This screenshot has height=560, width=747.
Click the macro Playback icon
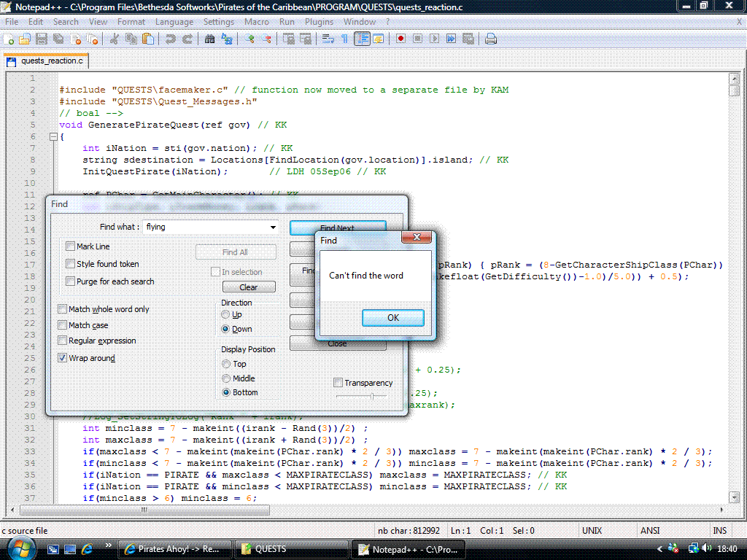[435, 39]
